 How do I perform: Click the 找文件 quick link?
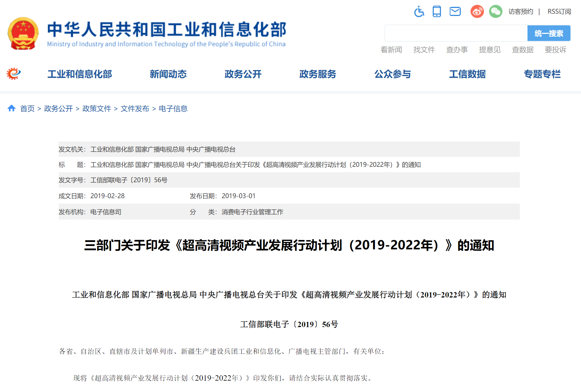pyautogui.click(x=424, y=50)
